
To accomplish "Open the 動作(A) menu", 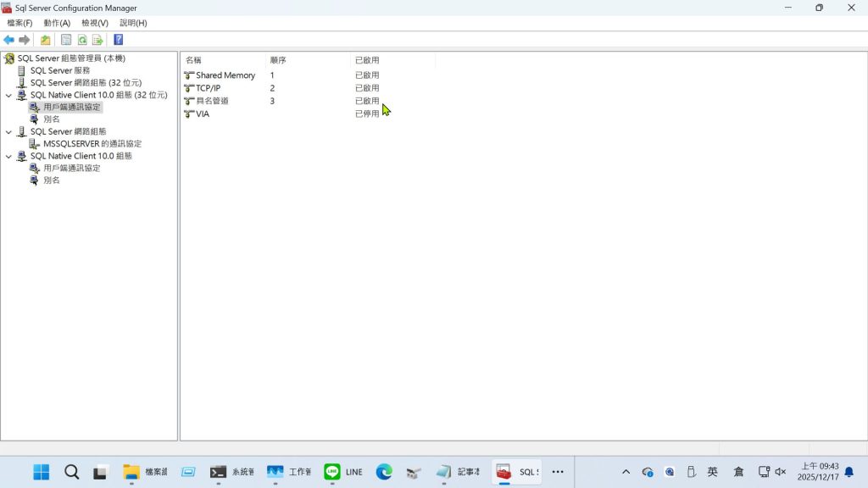I will pos(57,23).
